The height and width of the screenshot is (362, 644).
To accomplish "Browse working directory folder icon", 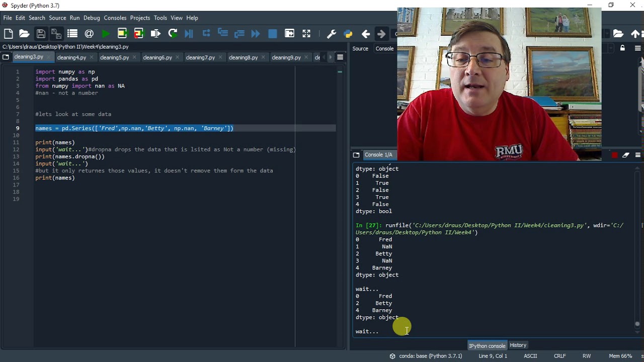I will coord(618,34).
